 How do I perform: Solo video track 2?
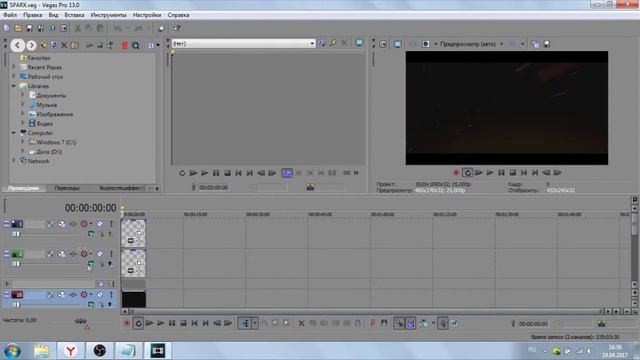click(111, 254)
